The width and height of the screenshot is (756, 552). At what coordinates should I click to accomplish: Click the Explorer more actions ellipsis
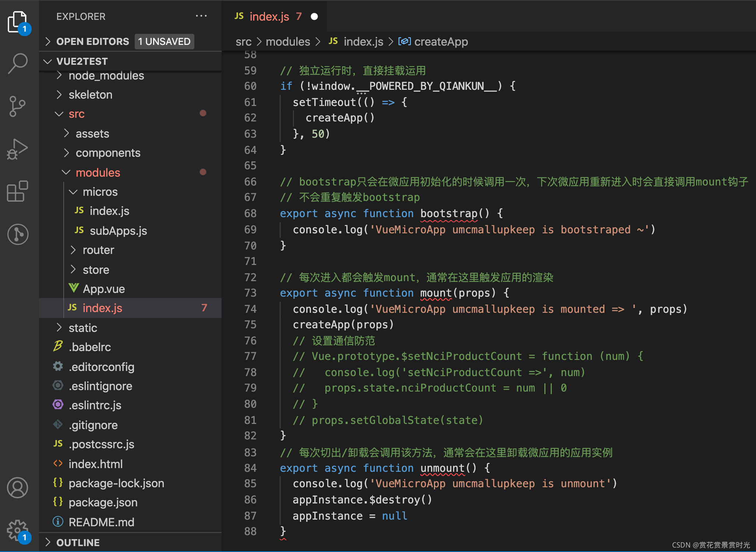pos(201,16)
